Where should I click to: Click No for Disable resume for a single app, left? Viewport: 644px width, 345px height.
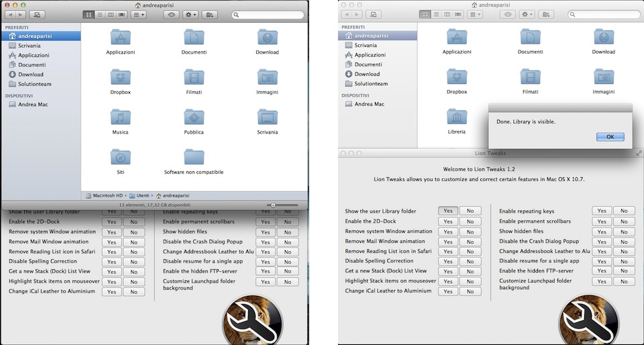pos(288,262)
